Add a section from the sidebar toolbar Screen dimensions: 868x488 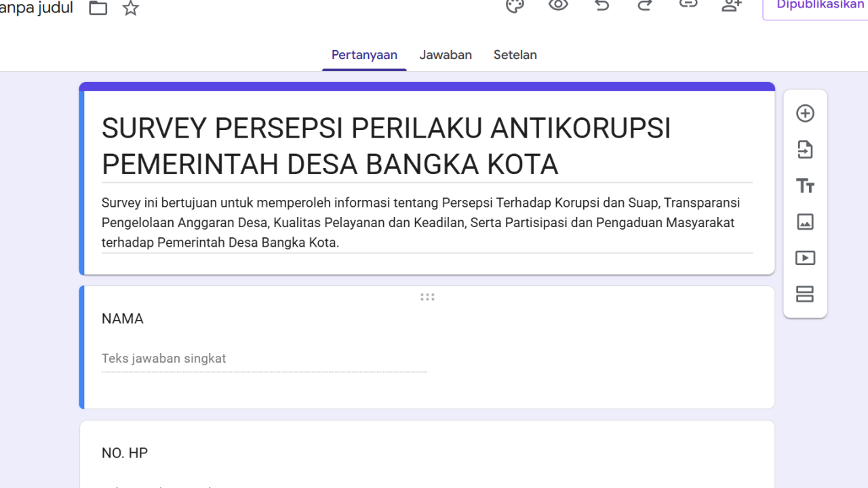tap(805, 294)
